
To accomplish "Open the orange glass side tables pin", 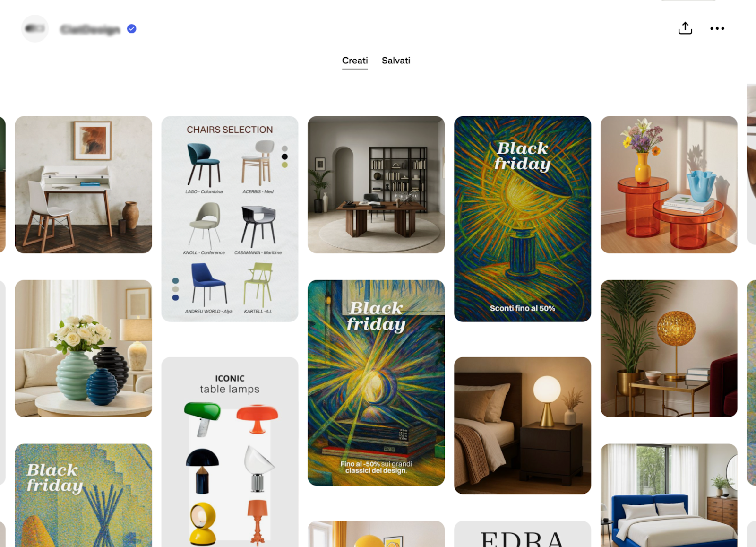I will [x=669, y=185].
